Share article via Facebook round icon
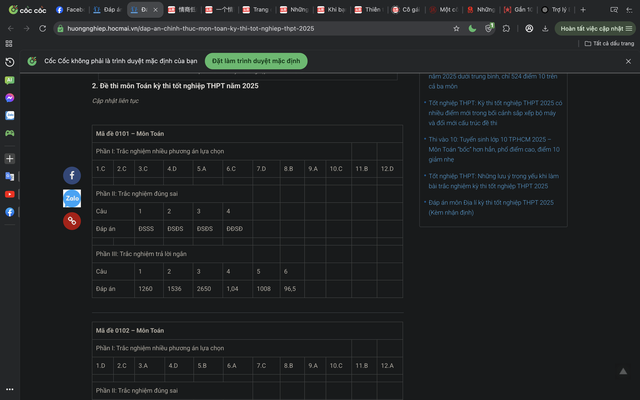The width and height of the screenshot is (640, 400). (x=72, y=175)
